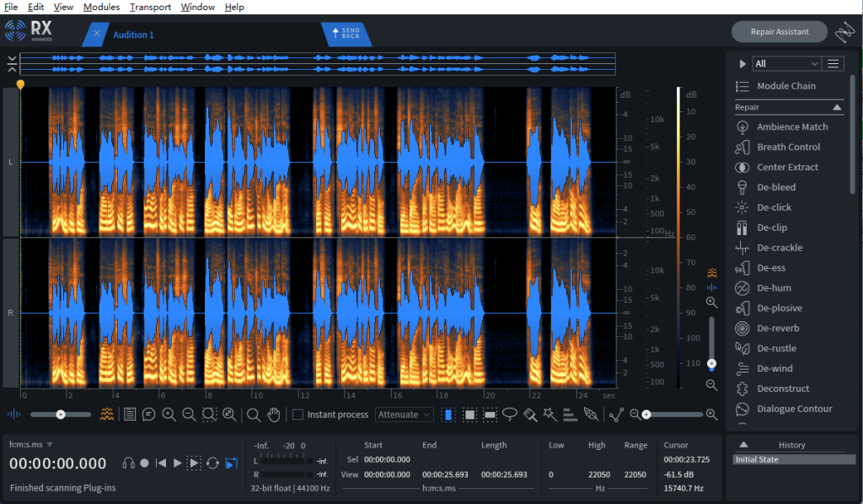Start playback with the Play button

pyautogui.click(x=177, y=464)
